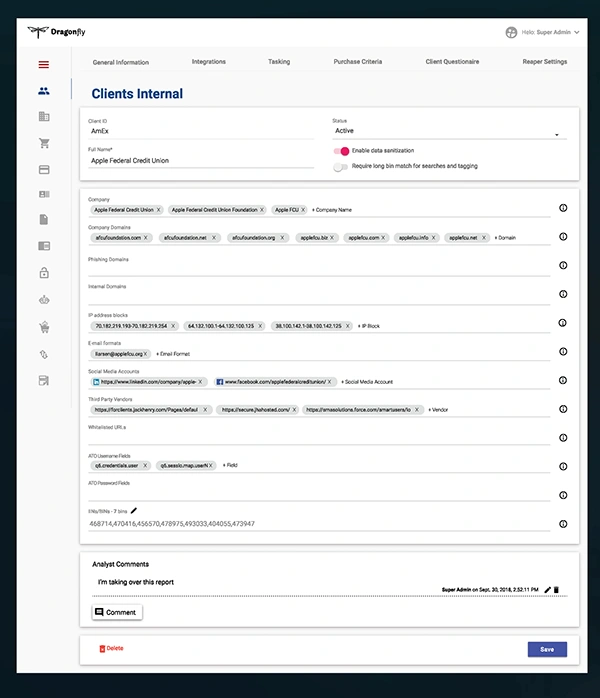This screenshot has height=698, width=600.
Task: Remove the 64.132.100.1 IP block chip
Action: point(260,326)
